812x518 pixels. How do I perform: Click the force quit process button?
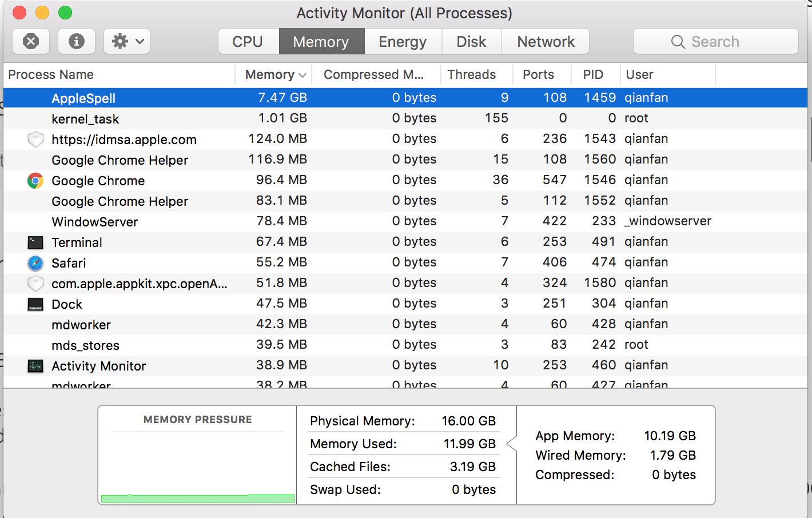[31, 41]
